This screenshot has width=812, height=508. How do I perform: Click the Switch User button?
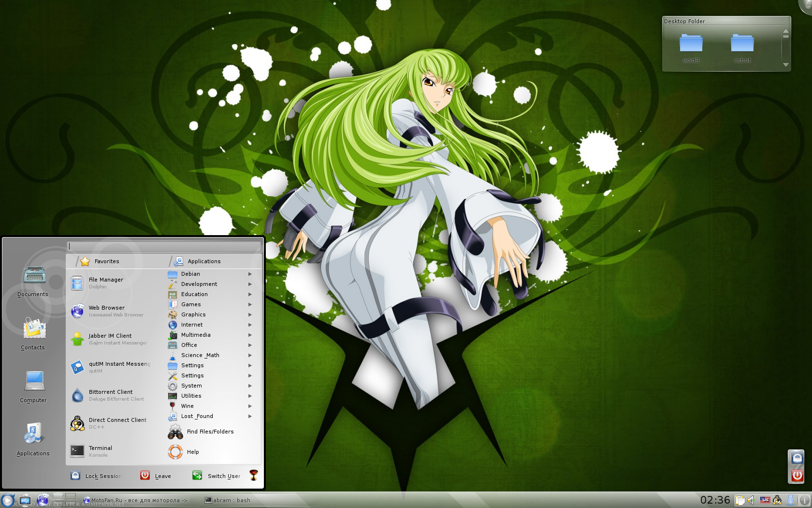point(216,476)
